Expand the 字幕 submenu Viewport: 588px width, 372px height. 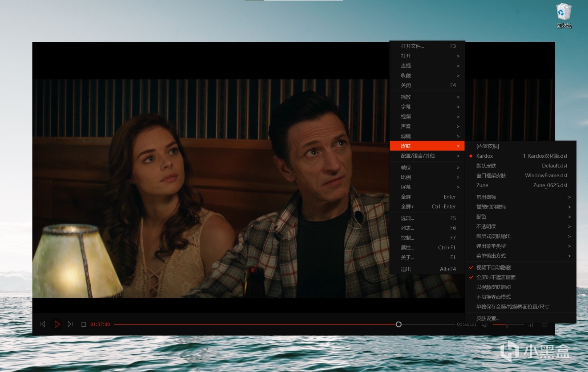click(427, 107)
